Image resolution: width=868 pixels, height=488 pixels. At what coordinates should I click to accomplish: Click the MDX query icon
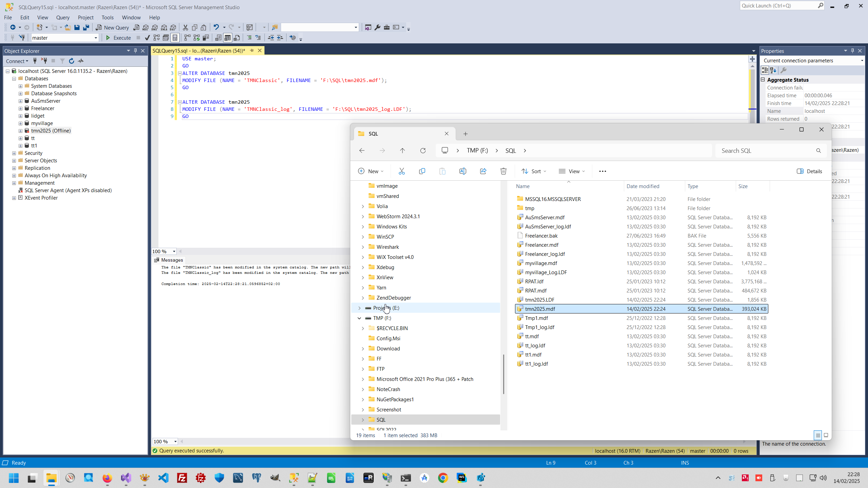(146, 27)
